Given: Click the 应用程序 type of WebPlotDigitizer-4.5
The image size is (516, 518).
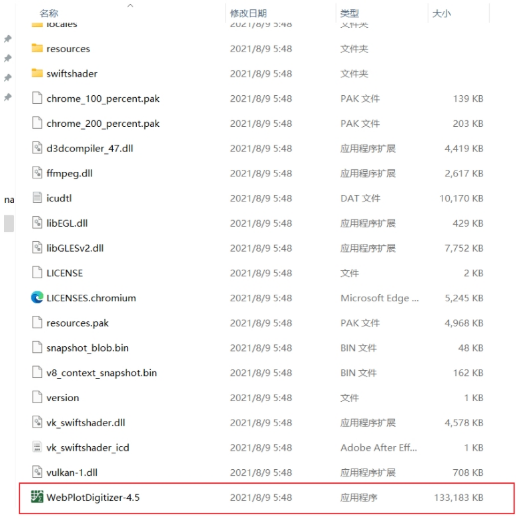Looking at the screenshot, I should coord(359,497).
